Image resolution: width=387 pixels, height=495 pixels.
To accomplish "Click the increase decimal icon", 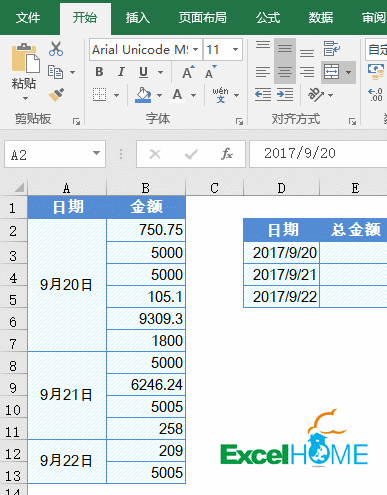I will point(375,95).
